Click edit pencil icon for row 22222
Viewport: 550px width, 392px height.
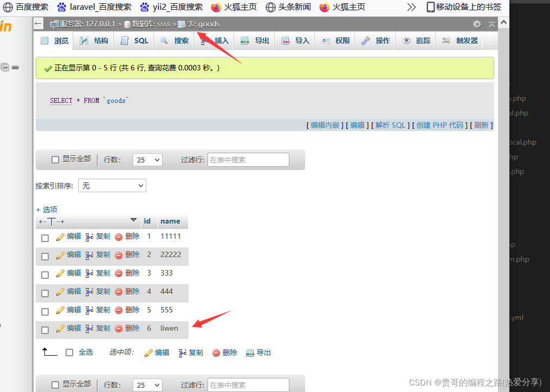[x=60, y=255]
